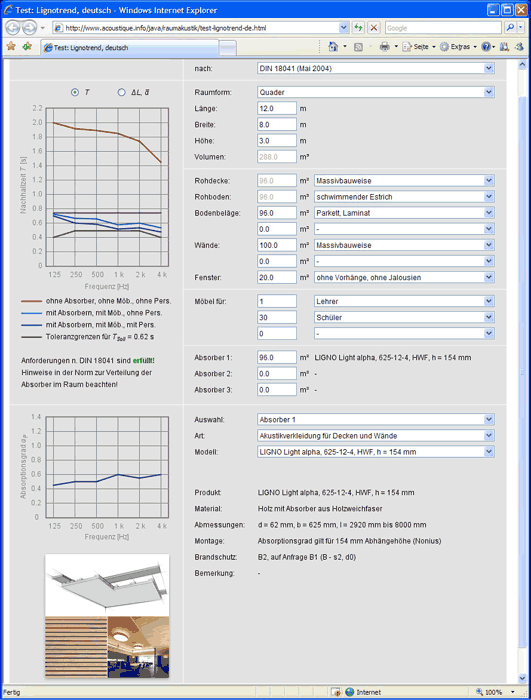Click the Print toolbar icon

point(385,47)
